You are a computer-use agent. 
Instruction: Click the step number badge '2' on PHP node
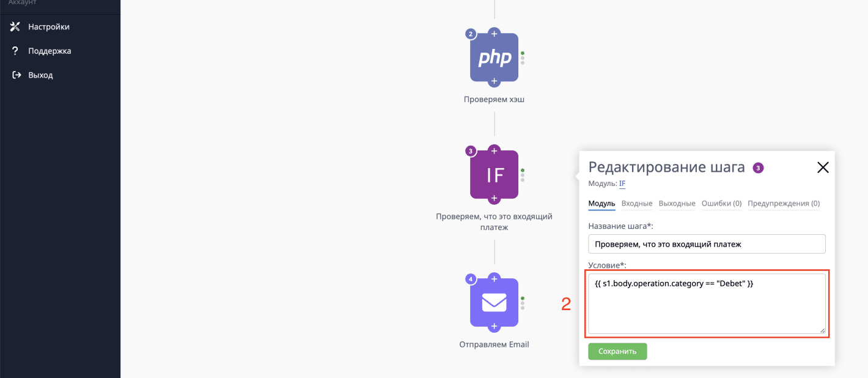point(470,34)
